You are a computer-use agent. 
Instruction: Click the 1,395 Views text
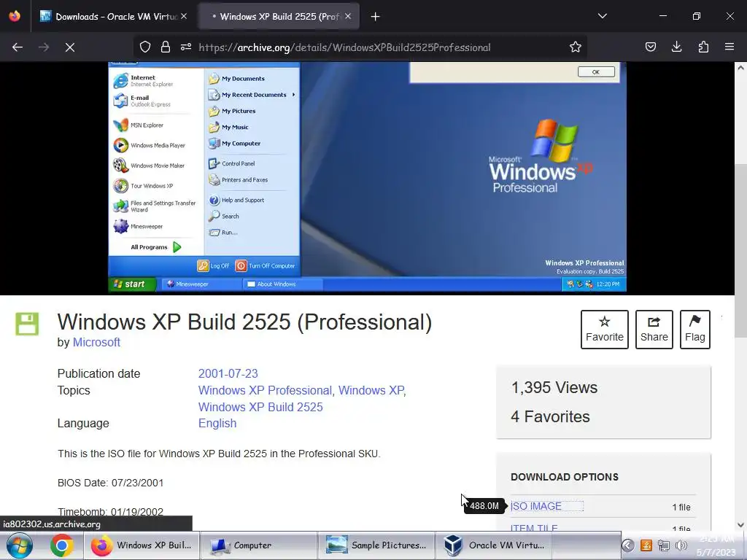point(554,388)
